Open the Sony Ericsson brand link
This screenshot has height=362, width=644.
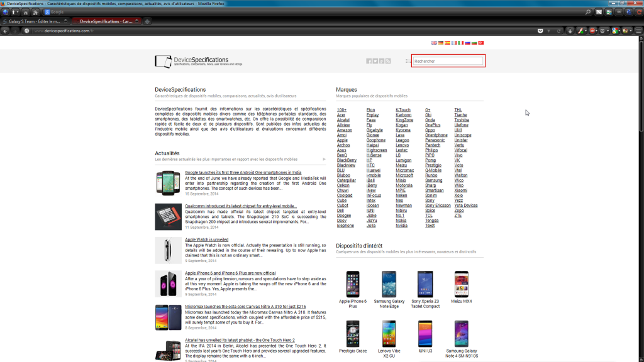point(438,206)
